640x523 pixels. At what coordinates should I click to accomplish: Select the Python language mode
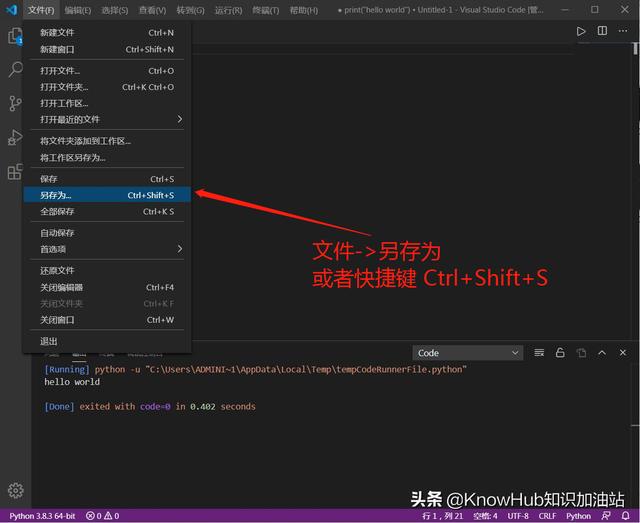(x=578, y=516)
